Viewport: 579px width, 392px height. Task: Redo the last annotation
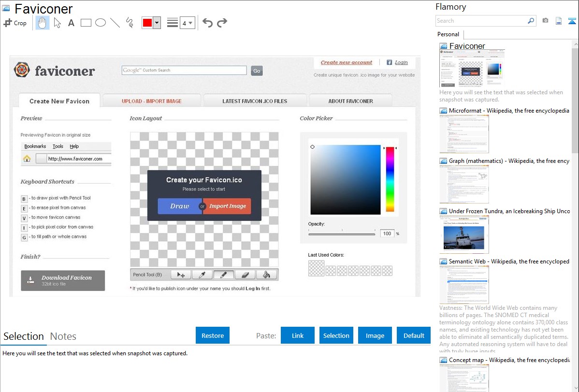pos(222,23)
